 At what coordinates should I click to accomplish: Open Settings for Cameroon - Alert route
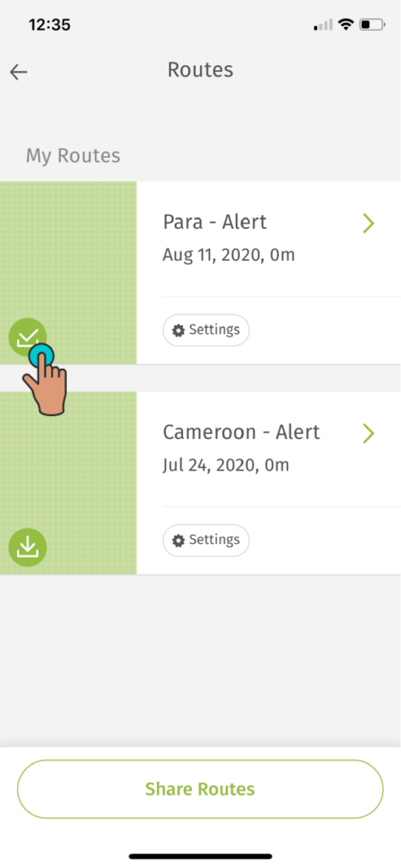(206, 540)
